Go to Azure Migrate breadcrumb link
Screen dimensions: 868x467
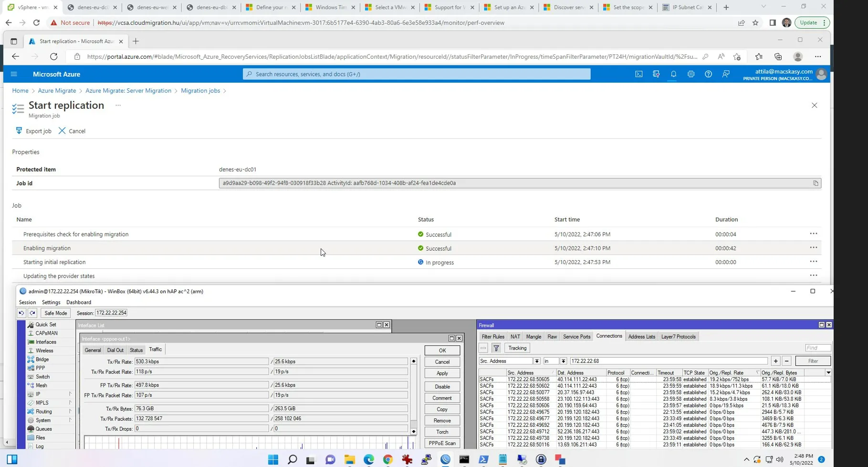tap(57, 91)
